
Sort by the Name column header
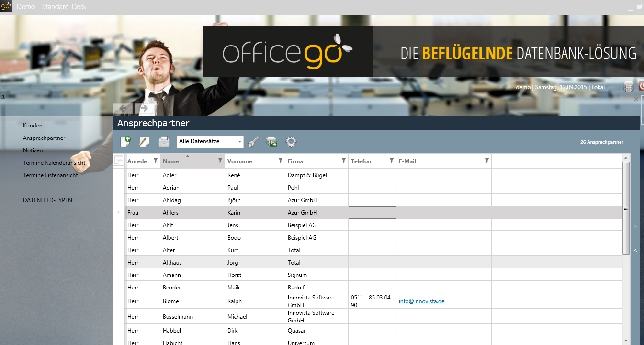[x=171, y=161]
